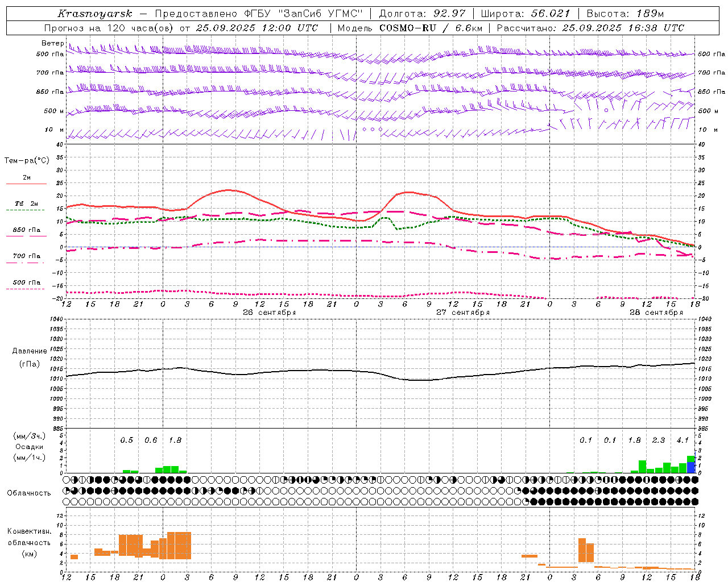Click the '850 гПа' temperature legend entry
Image resolution: width=728 pixels, height=582 pixels.
(x=27, y=230)
